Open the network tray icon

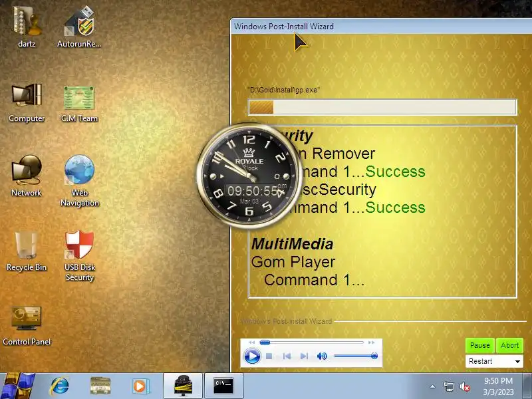[x=448, y=386]
